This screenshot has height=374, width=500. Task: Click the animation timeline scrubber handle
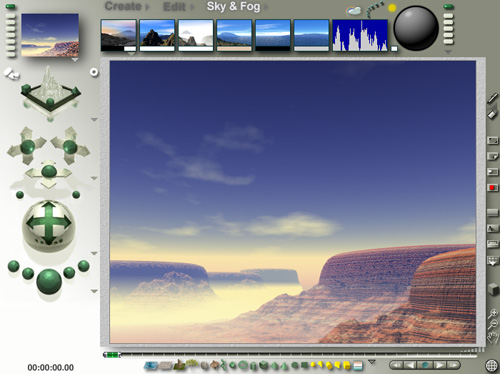tap(112, 355)
